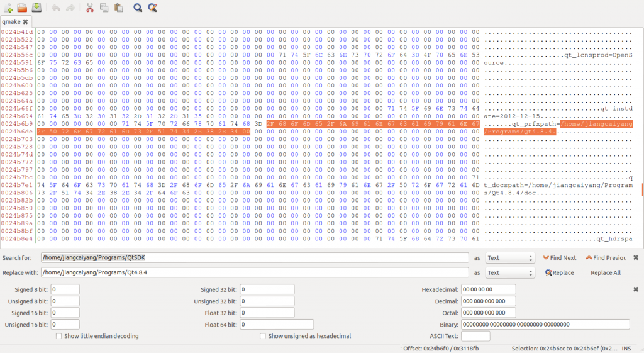Click the Selection status bar entry
The width and height of the screenshot is (644, 353).
tap(564, 349)
